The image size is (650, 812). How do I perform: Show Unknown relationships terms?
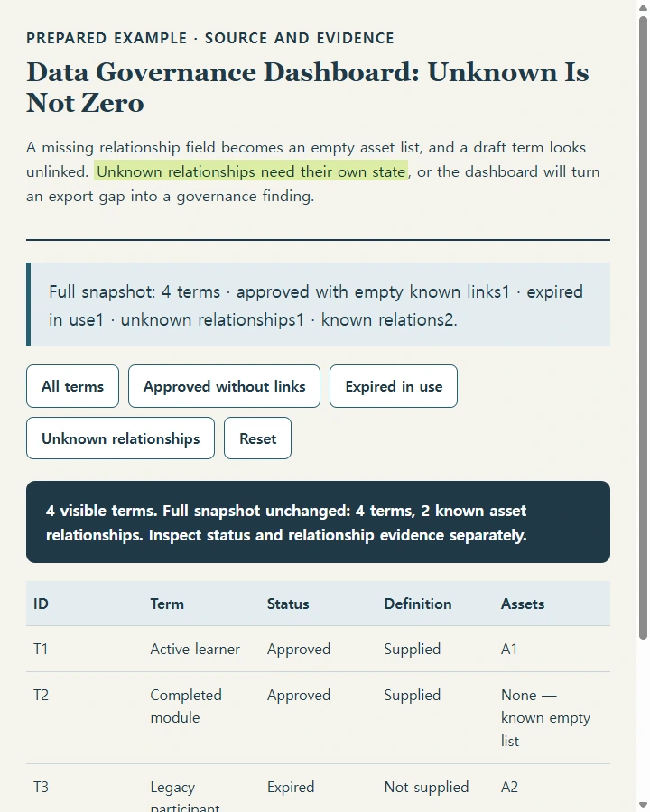[120, 438]
